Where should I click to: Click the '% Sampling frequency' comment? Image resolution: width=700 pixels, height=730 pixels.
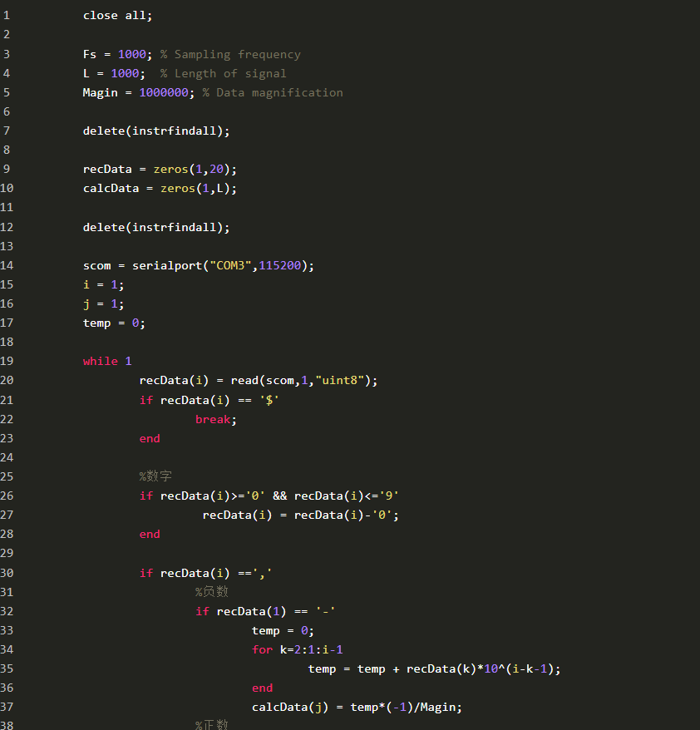tap(230, 55)
